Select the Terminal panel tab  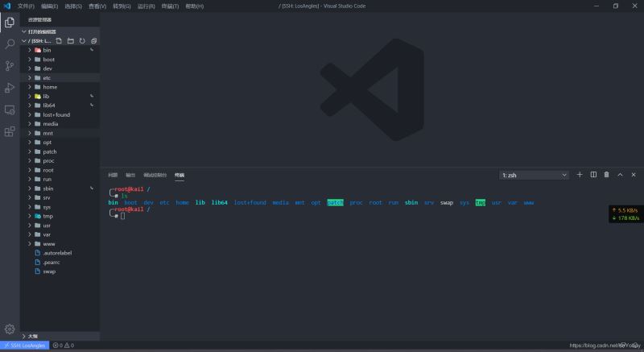(x=180, y=175)
